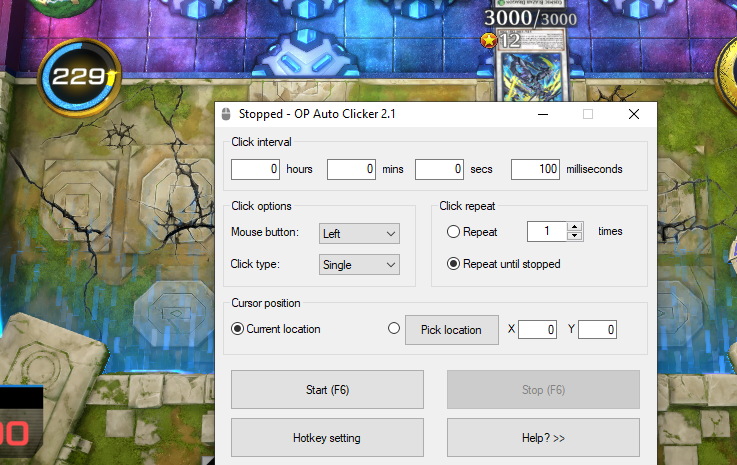Click the 3000/3000 attack value in game
The height and width of the screenshot is (465, 737).
(x=530, y=19)
